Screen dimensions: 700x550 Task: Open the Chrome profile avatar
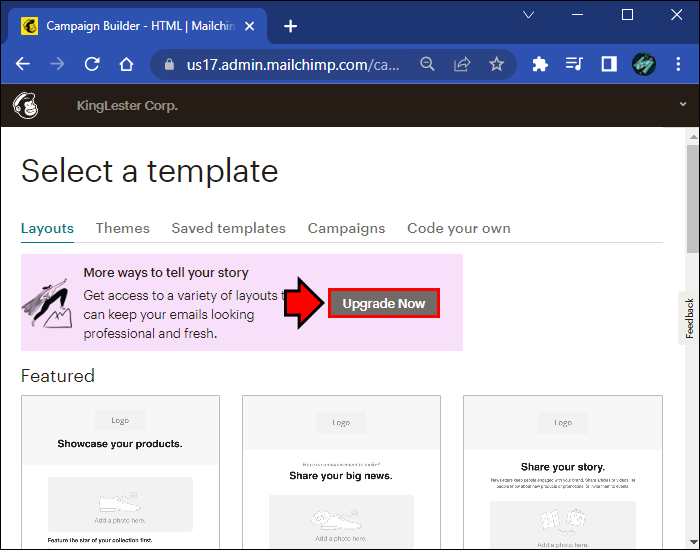(x=644, y=64)
